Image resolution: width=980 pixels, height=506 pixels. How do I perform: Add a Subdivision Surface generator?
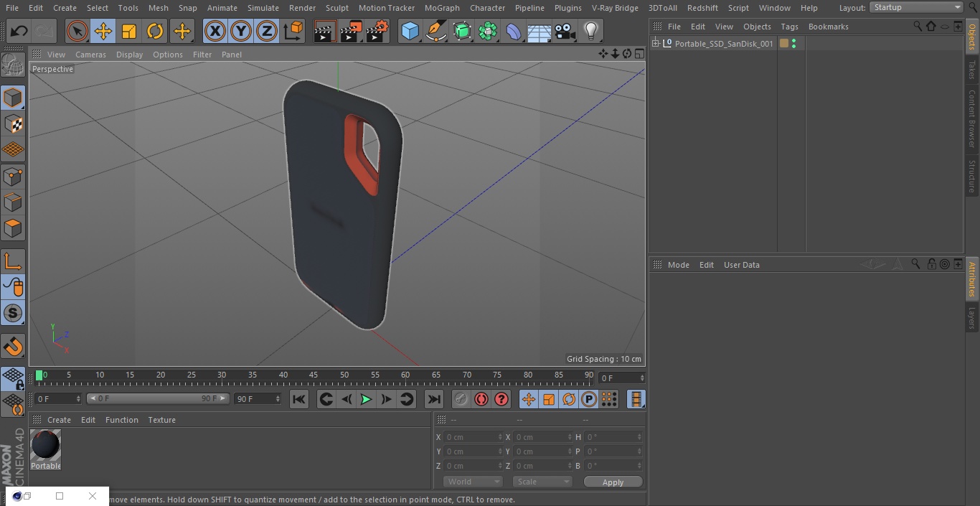[462, 32]
